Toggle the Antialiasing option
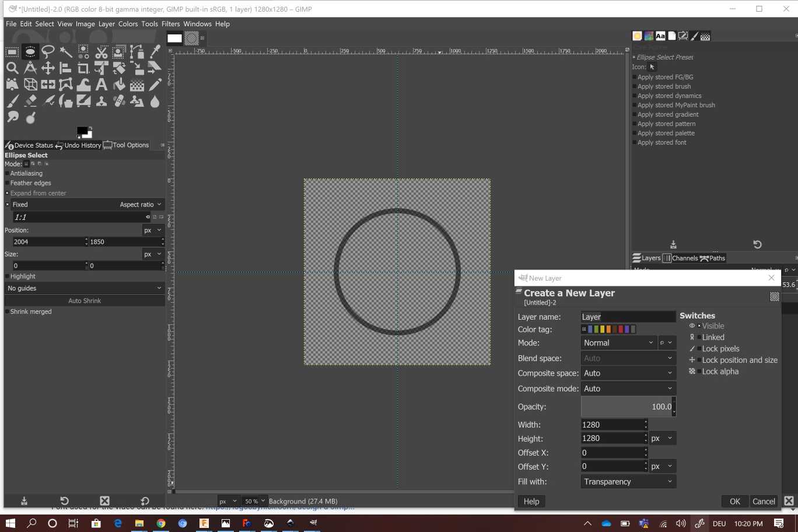Viewport: 798px width, 532px height. tap(23, 173)
